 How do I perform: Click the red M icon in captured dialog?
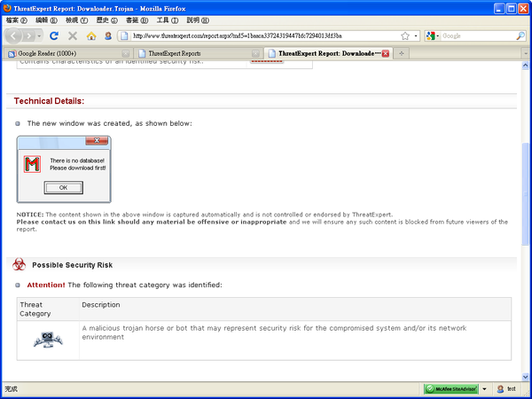coord(32,164)
